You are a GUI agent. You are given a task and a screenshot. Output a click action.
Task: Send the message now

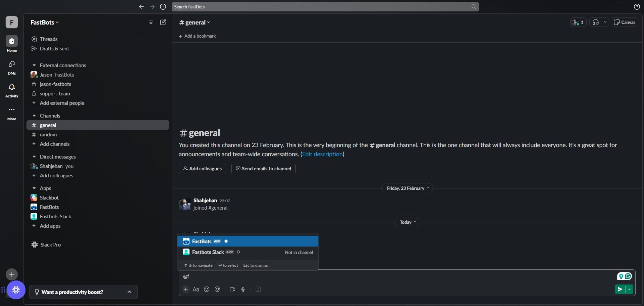[x=620, y=289]
